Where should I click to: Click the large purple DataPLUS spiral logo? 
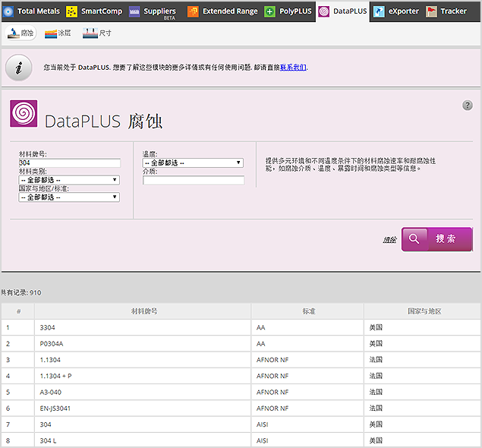[24, 113]
